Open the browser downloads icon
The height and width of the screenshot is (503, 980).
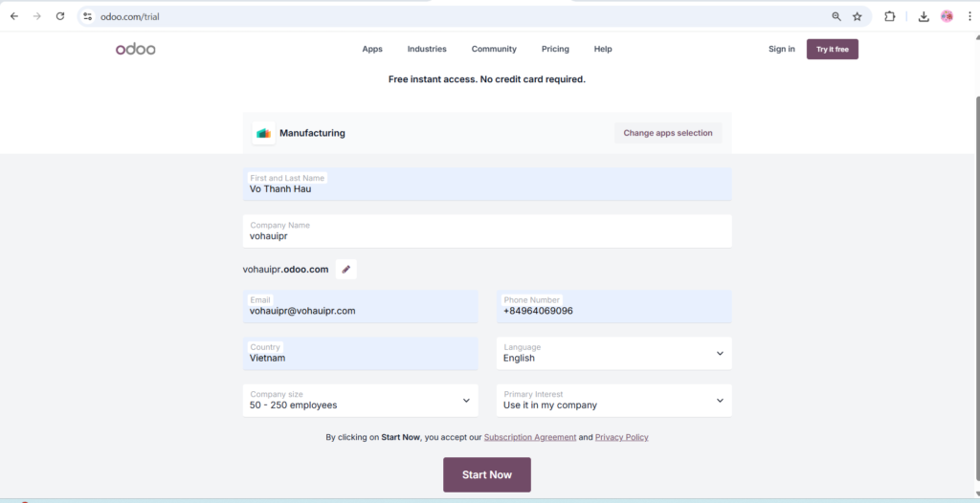924,16
